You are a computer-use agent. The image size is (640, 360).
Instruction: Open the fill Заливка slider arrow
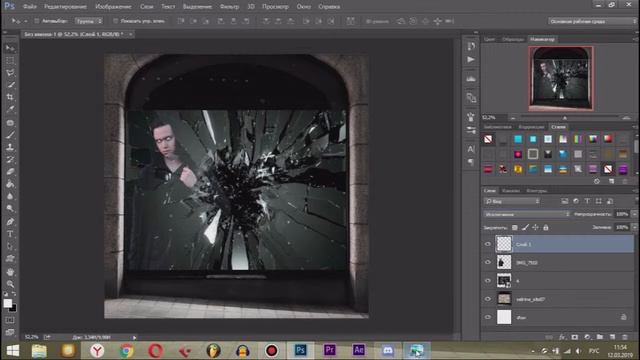click(634, 227)
